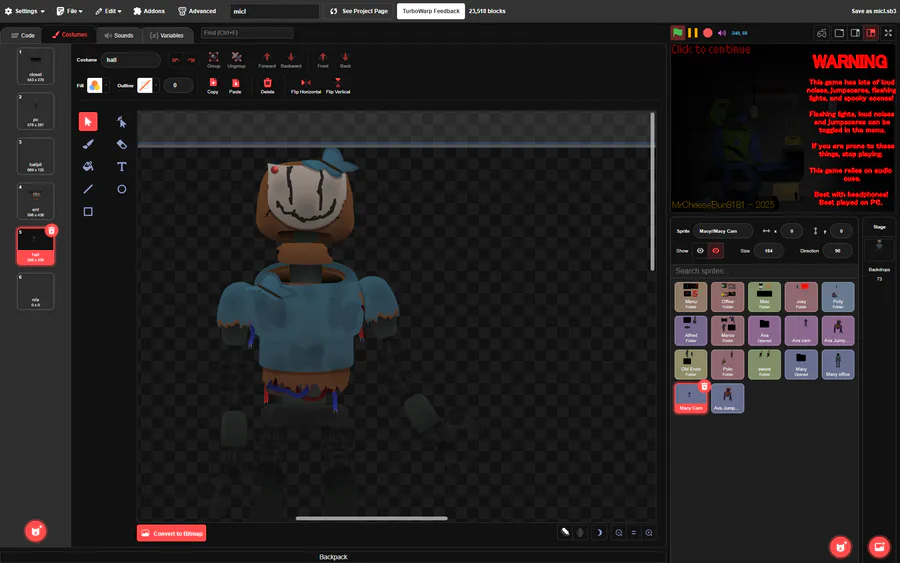
Task: Click the Group icon
Action: coord(214,59)
